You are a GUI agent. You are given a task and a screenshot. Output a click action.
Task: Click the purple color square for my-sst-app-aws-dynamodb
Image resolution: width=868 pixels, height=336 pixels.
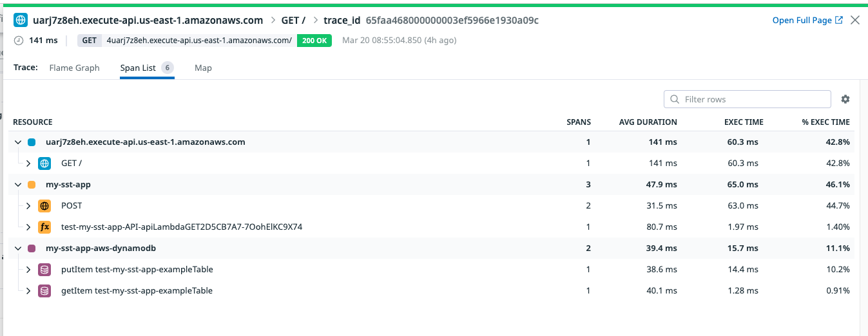32,248
